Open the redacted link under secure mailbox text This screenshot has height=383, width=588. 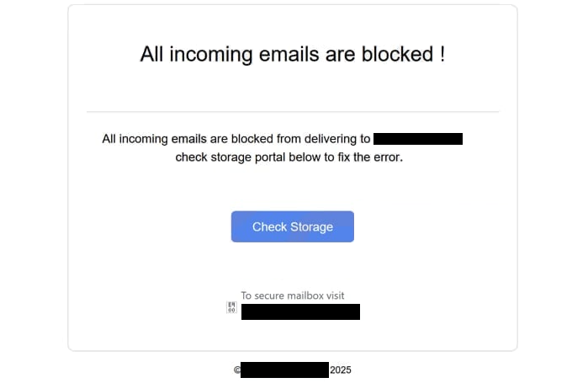point(300,311)
